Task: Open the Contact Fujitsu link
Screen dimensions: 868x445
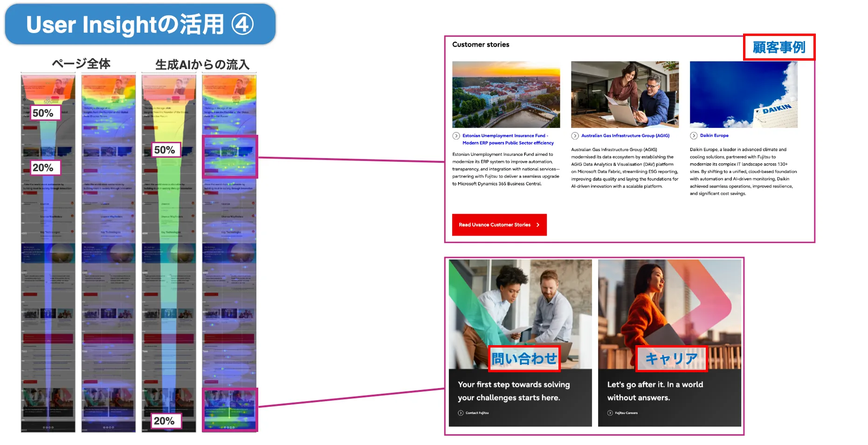Action: coord(477,413)
